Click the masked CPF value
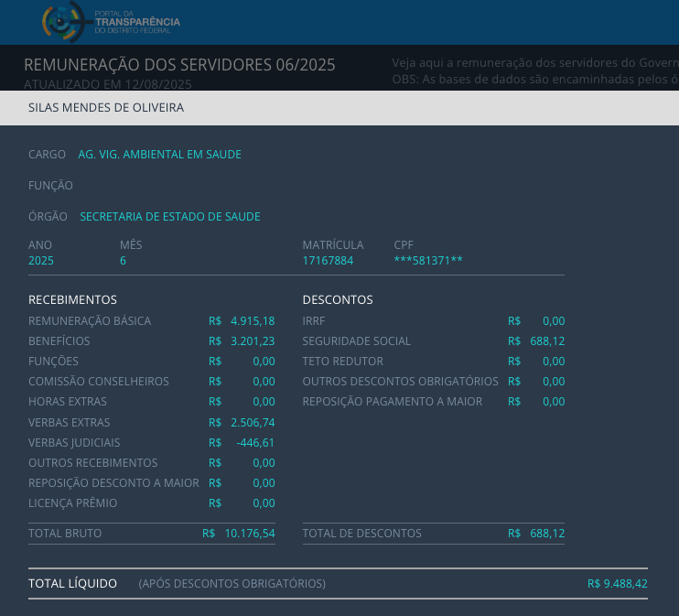Image resolution: width=679 pixels, height=616 pixels. click(428, 261)
